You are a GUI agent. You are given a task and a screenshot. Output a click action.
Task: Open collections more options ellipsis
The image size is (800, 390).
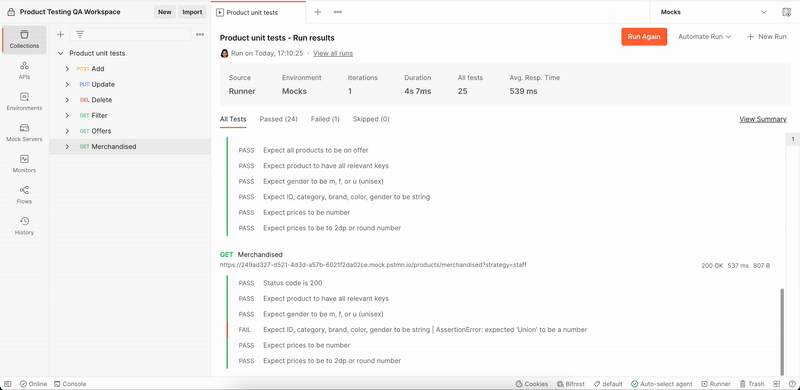200,35
